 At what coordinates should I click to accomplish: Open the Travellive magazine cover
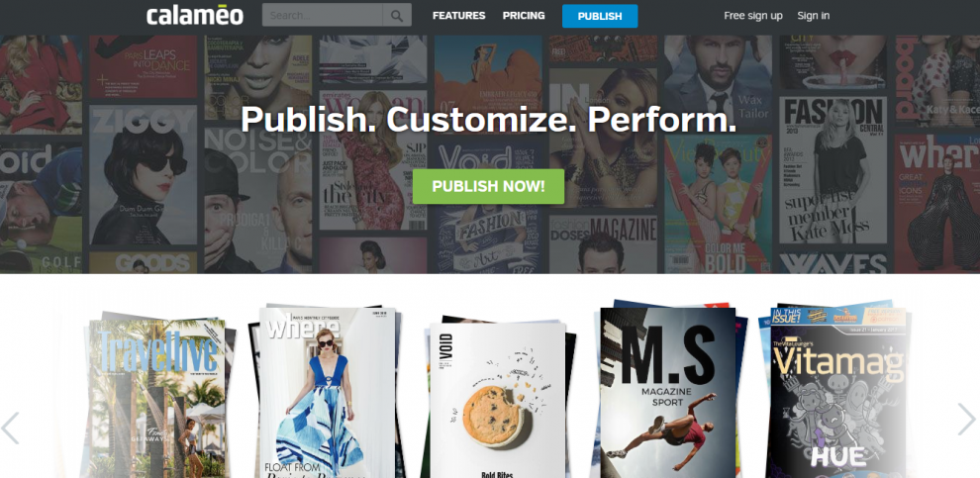(157, 398)
